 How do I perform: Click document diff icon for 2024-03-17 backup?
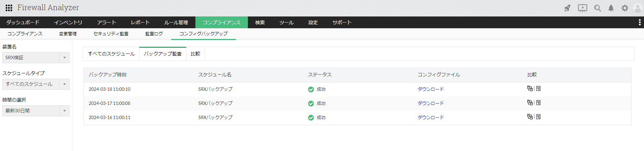538,103
